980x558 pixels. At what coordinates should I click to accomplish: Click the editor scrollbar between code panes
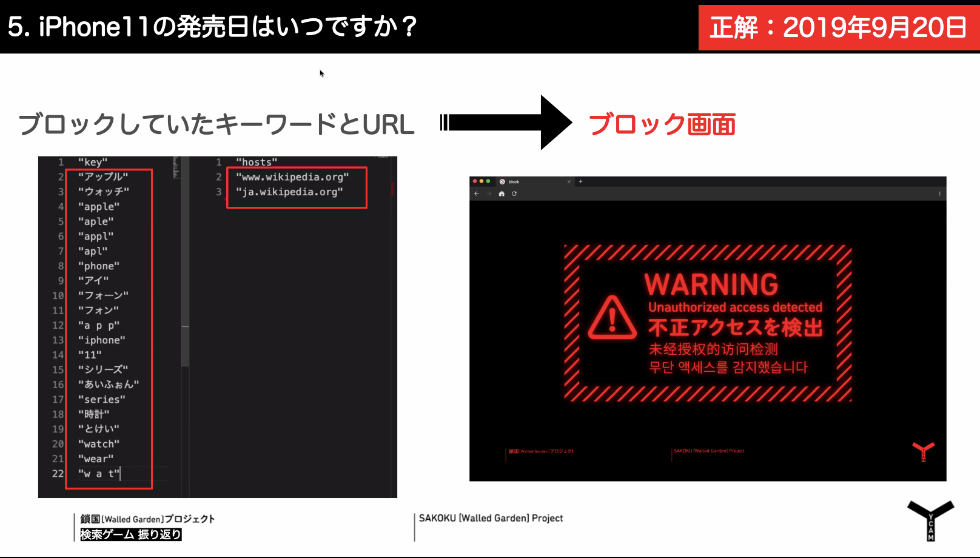coord(185,328)
